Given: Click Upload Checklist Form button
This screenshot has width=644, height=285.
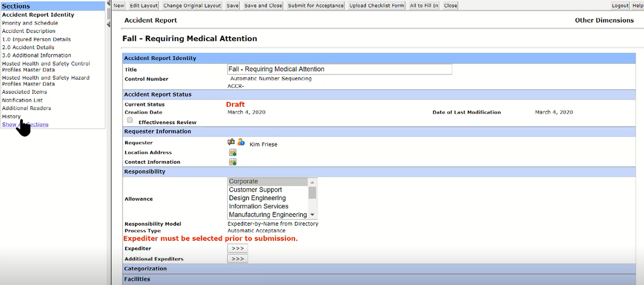Looking at the screenshot, I should (x=376, y=5).
